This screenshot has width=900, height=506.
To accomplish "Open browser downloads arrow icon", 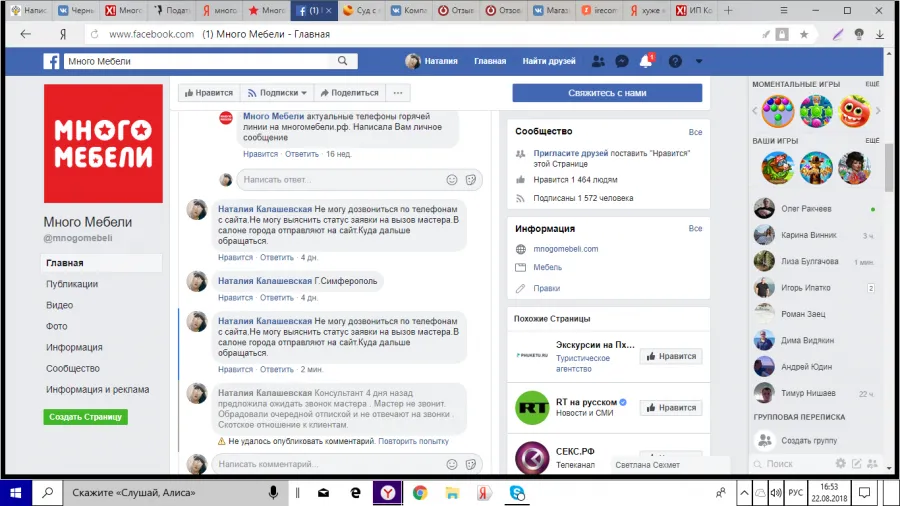I will coord(879,34).
